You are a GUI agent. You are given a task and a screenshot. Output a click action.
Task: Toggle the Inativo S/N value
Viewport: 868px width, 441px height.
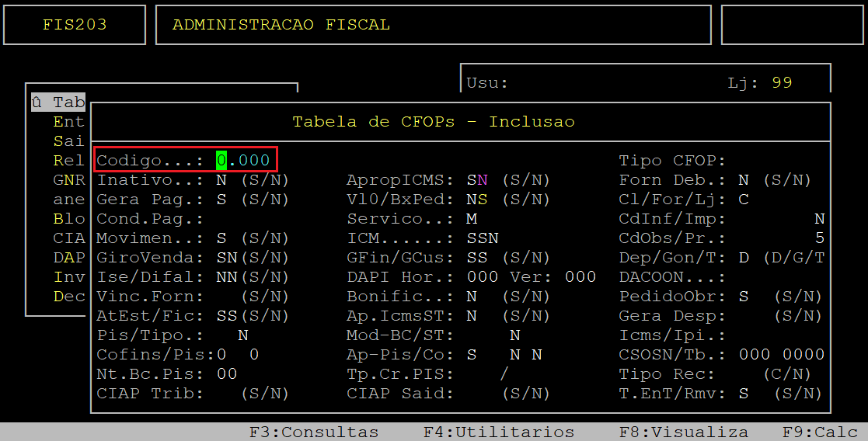221,180
